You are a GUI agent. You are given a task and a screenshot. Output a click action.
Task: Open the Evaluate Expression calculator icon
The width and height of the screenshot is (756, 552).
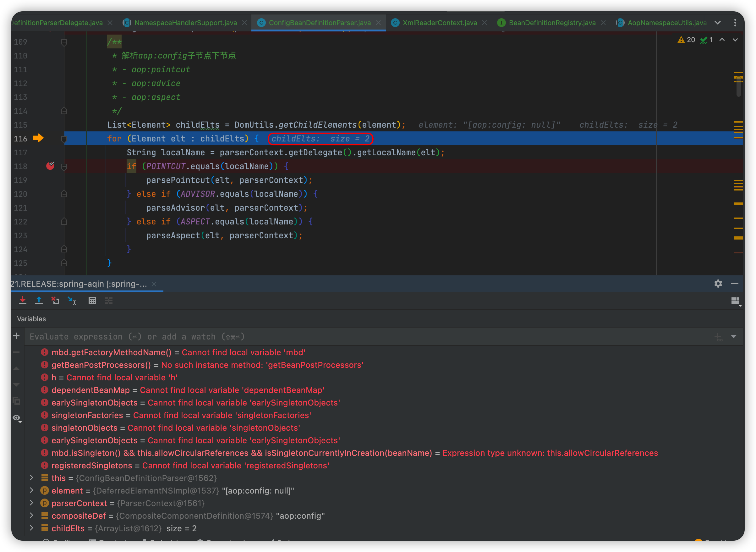tap(92, 301)
